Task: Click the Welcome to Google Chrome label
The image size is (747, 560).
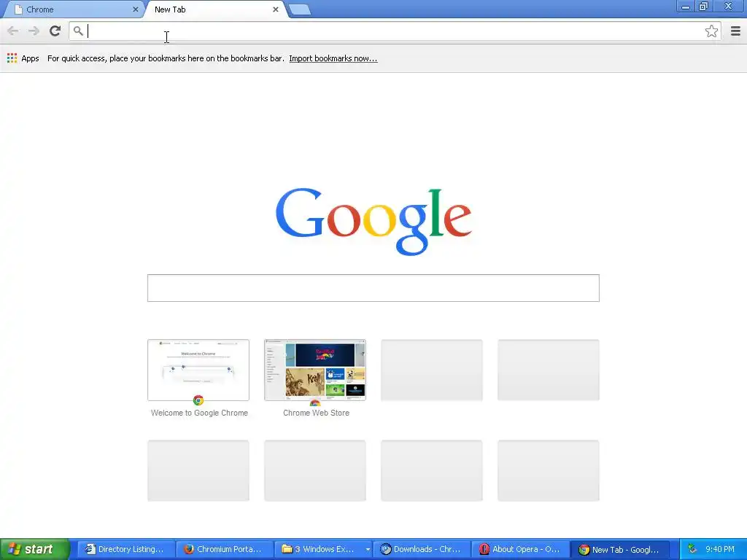Action: coord(199,413)
